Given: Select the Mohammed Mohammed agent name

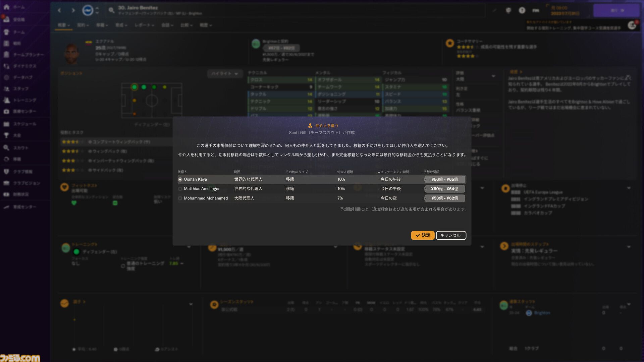Looking at the screenshot, I should click(206, 198).
